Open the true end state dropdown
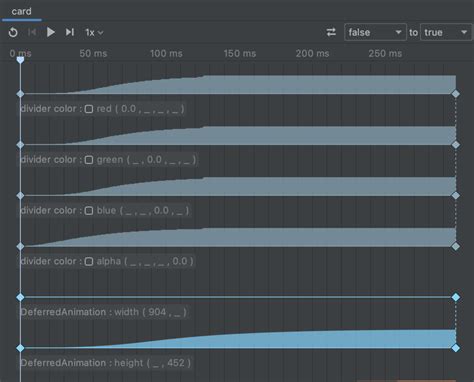Viewport: 474px width, 382px height. [x=446, y=32]
